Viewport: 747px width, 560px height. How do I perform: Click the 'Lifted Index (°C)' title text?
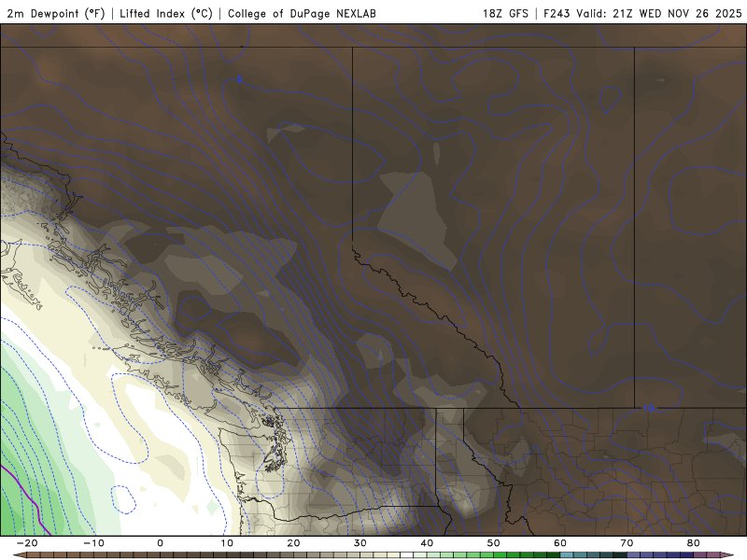(x=166, y=13)
